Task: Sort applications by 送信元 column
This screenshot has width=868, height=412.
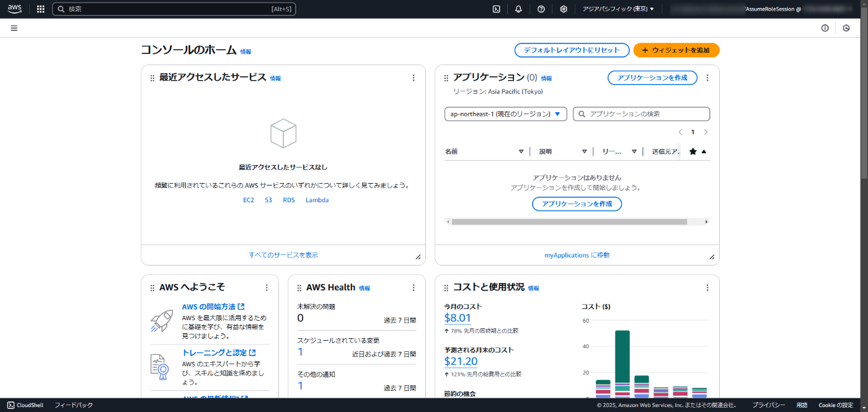Action: coord(666,151)
